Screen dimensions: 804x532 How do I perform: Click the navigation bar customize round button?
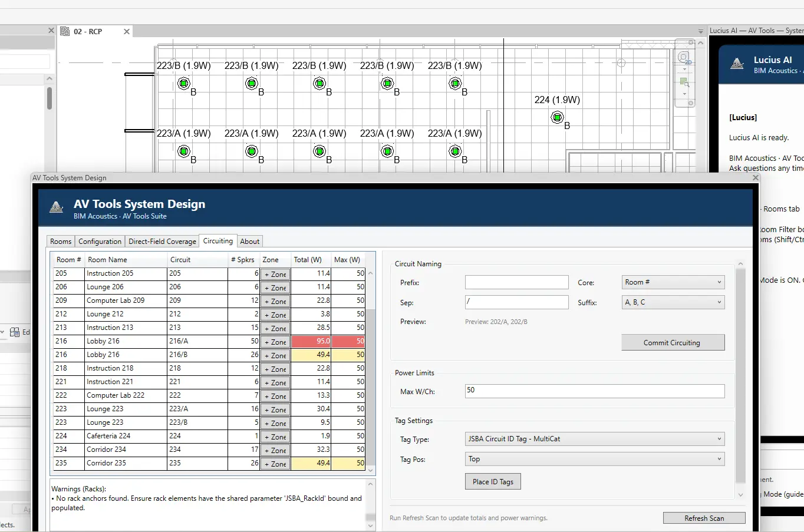click(x=691, y=103)
